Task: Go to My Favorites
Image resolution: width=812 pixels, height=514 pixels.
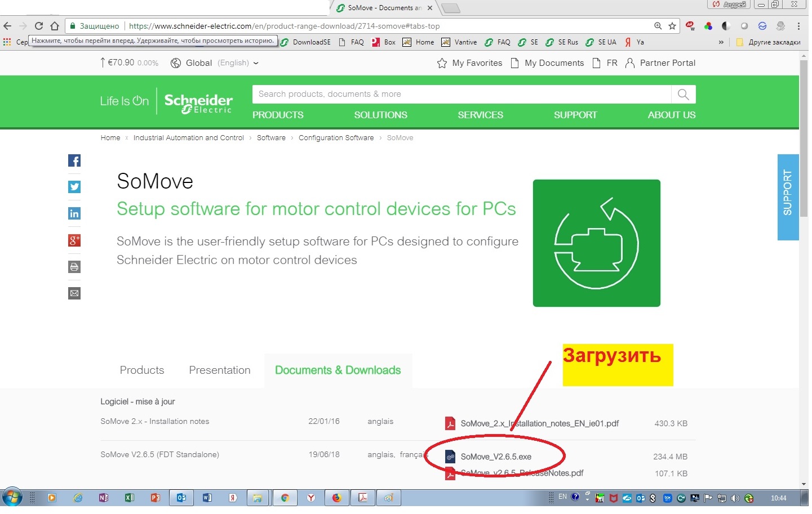Action: pyautogui.click(x=469, y=63)
